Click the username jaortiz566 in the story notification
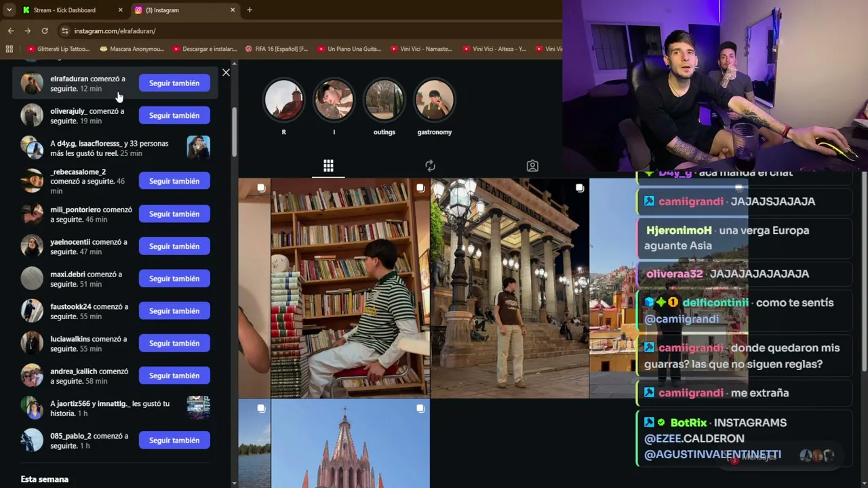 [x=75, y=404]
